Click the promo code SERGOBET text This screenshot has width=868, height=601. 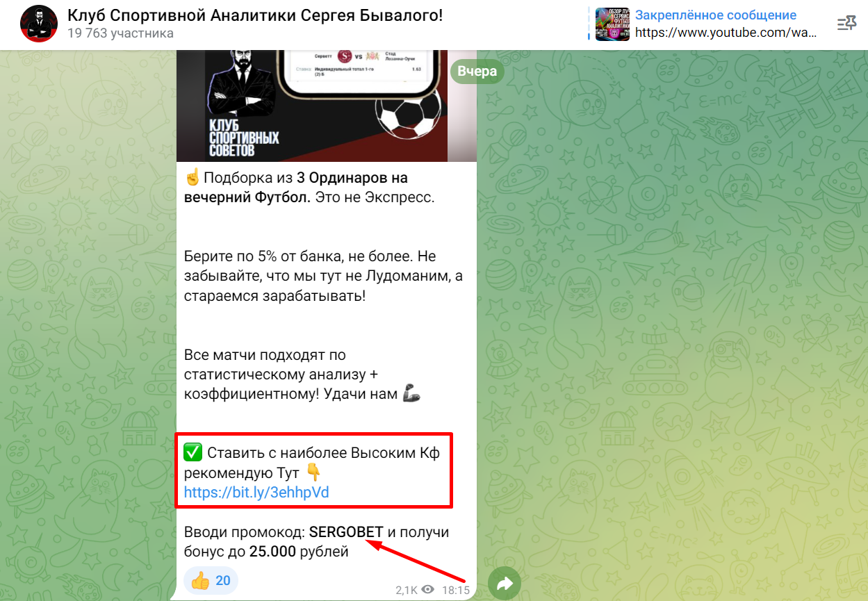tap(346, 532)
